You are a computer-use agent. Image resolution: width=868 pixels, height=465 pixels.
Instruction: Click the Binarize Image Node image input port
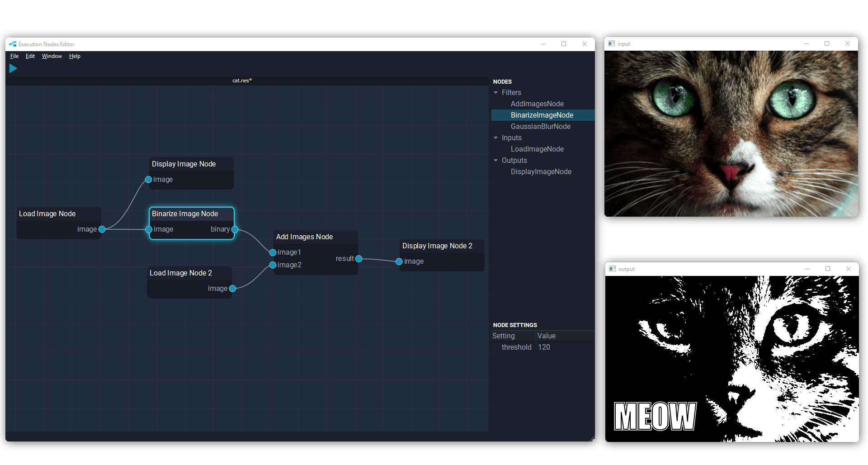coord(149,229)
